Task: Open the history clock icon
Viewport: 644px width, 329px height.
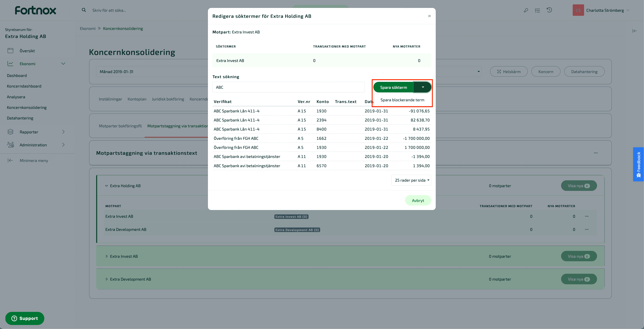Action: click(549, 10)
